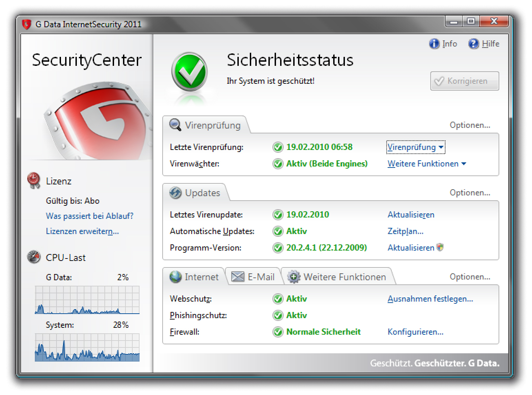The height and width of the screenshot is (395, 532).
Task: Expand the Weitere Funktionen dropdown arrow
Action: pyautogui.click(x=464, y=164)
